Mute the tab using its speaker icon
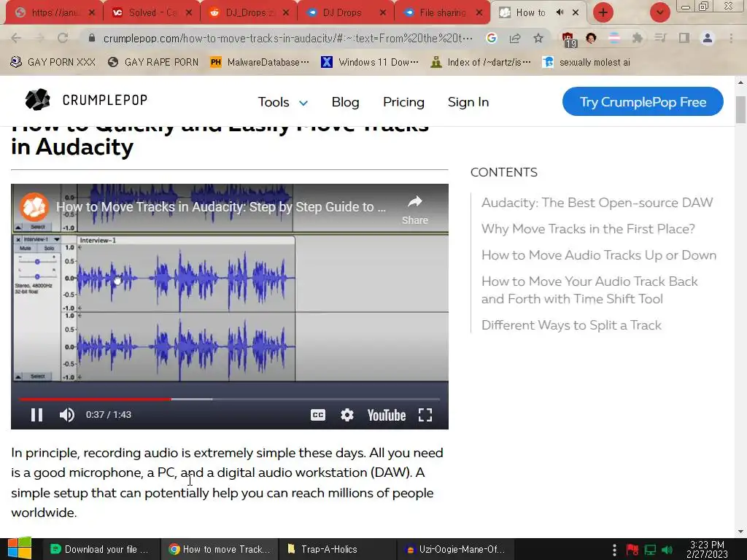 (x=560, y=12)
